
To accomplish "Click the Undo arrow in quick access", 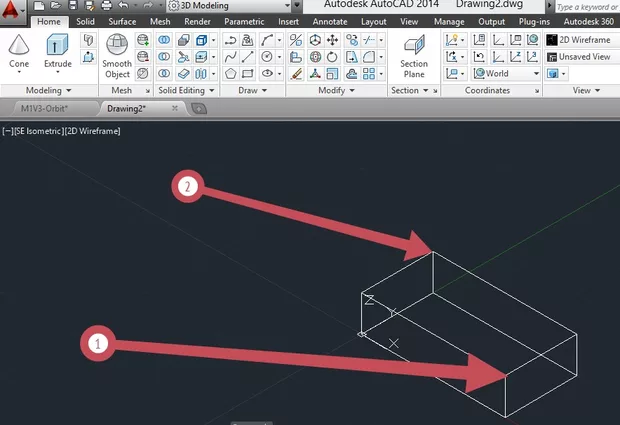I will [122, 5].
